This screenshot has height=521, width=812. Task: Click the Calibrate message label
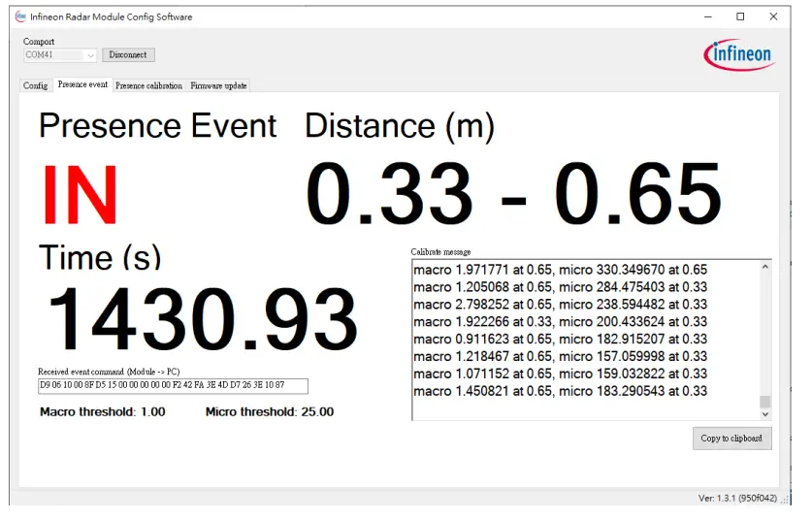point(440,252)
